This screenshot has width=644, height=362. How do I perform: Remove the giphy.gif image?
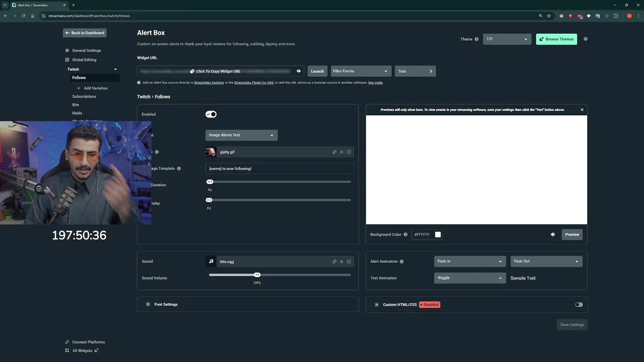coord(342,152)
